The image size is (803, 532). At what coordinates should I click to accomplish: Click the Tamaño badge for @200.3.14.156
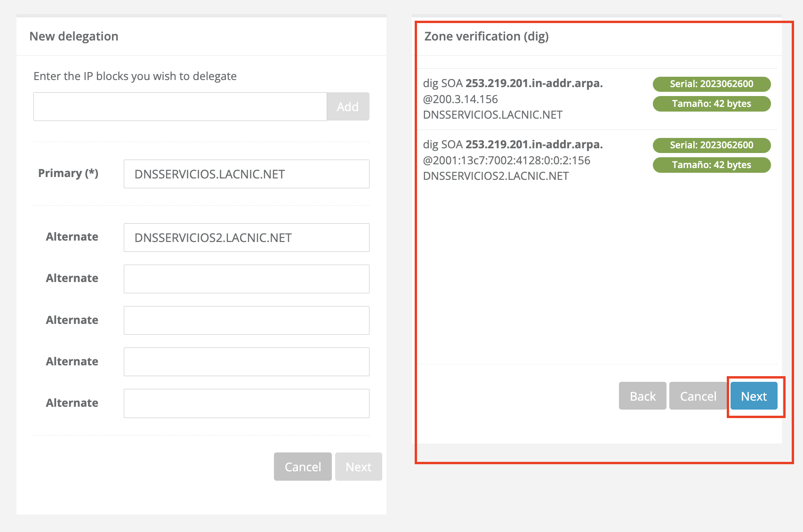pyautogui.click(x=711, y=104)
